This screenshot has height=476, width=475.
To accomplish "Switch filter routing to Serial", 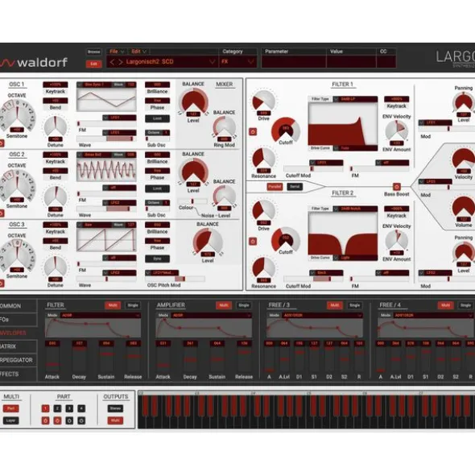I will pos(295,186).
